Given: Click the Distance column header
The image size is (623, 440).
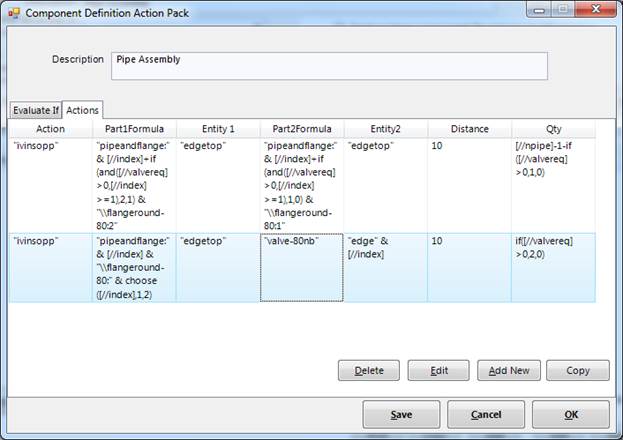Looking at the screenshot, I should tap(469, 129).
